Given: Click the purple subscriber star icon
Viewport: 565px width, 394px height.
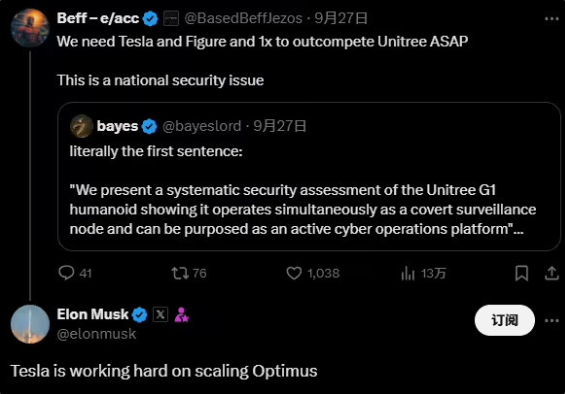Looking at the screenshot, I should coord(182,315).
